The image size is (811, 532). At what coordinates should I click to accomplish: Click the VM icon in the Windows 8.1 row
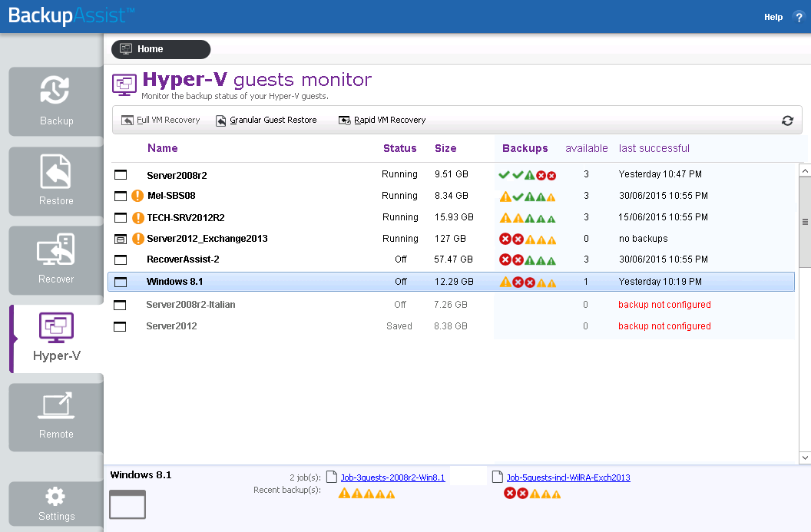[121, 282]
